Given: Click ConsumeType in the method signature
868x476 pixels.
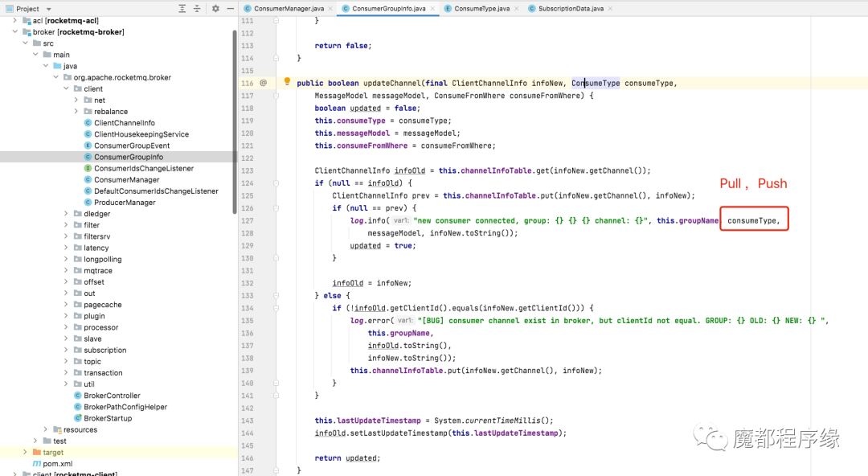Looking at the screenshot, I should pyautogui.click(x=596, y=83).
